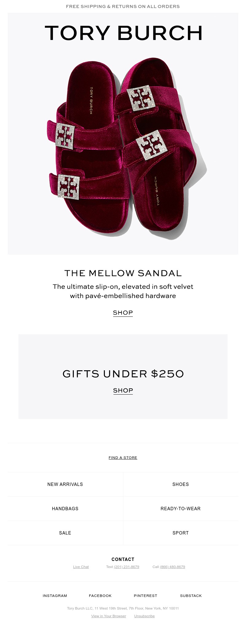Click the text number (201) 231-8679
The image size is (246, 644).
(x=126, y=567)
